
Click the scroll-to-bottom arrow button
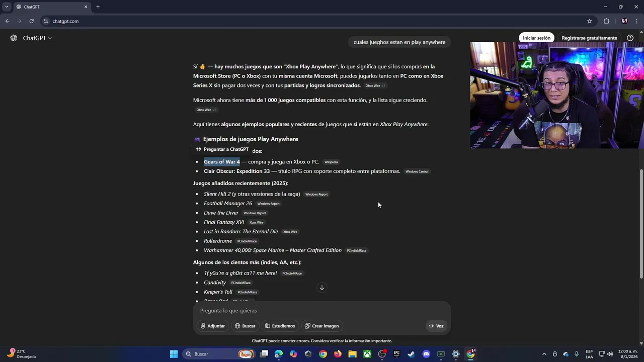[x=322, y=288]
